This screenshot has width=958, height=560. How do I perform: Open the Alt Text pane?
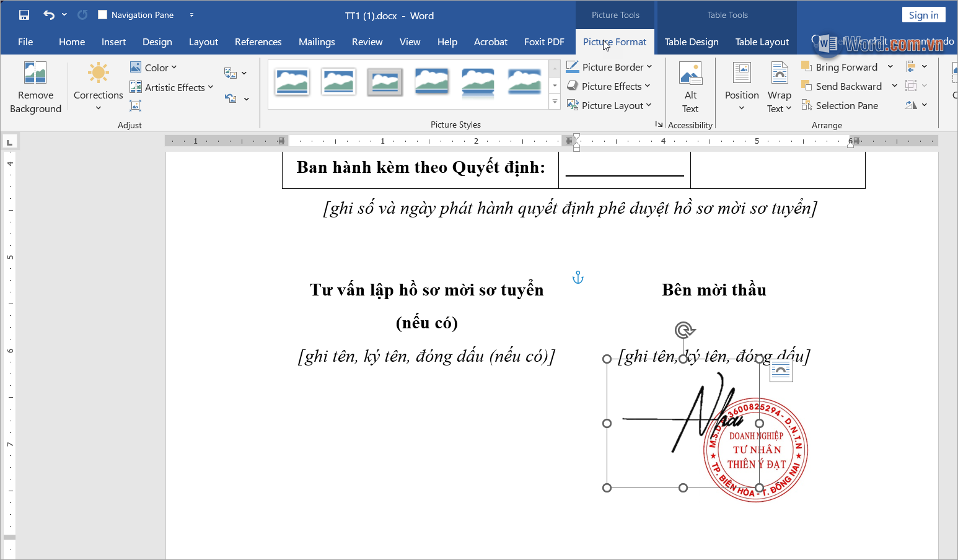(x=690, y=87)
